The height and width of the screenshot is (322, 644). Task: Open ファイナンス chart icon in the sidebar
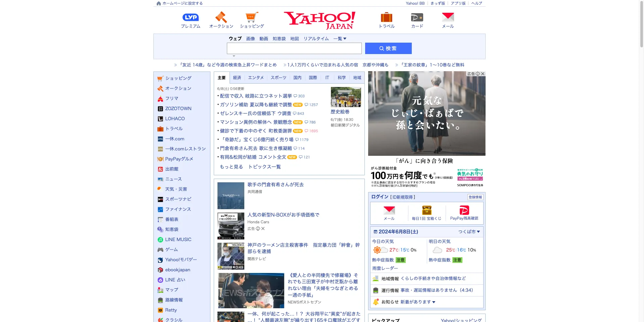pyautogui.click(x=160, y=210)
